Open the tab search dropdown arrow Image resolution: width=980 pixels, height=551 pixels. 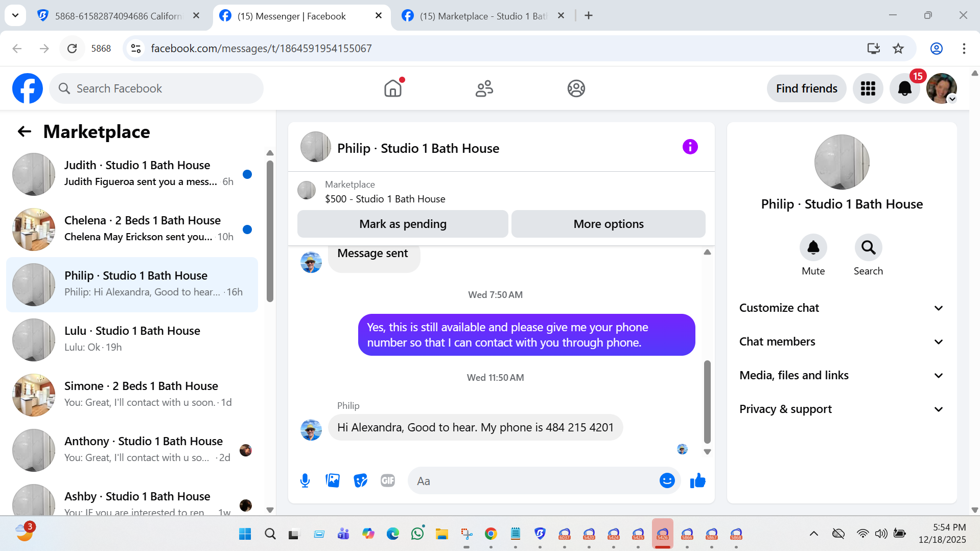click(15, 16)
